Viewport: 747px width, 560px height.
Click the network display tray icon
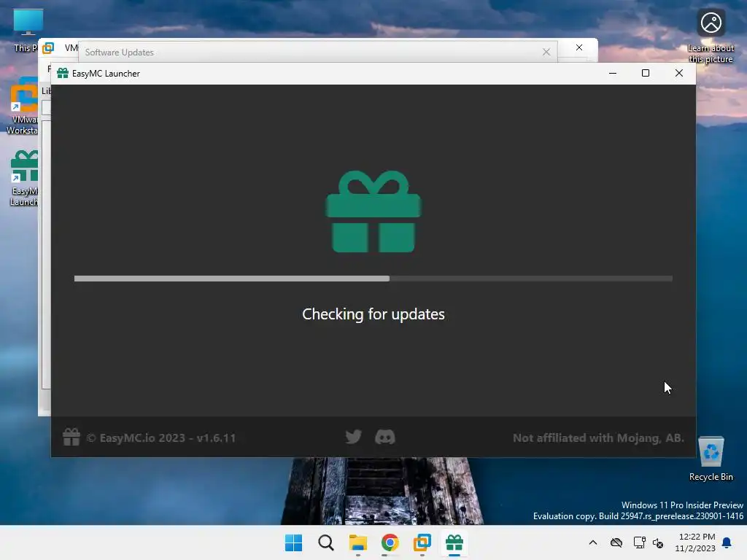[x=639, y=542]
